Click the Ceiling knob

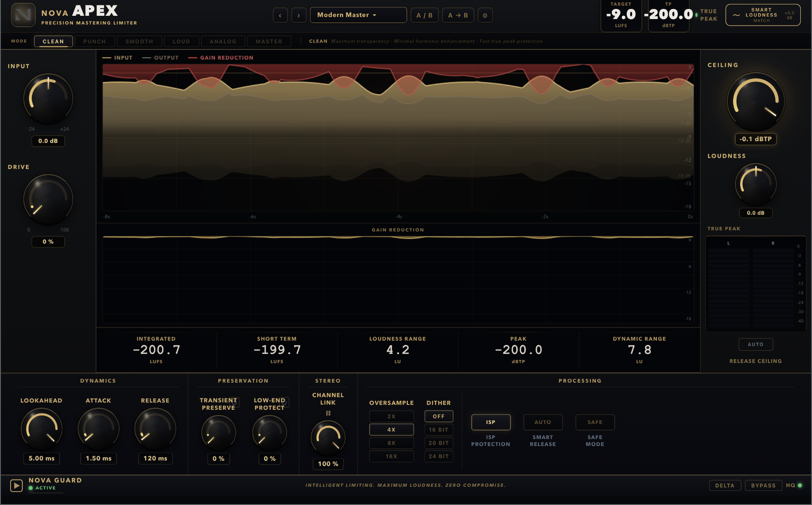(x=756, y=101)
